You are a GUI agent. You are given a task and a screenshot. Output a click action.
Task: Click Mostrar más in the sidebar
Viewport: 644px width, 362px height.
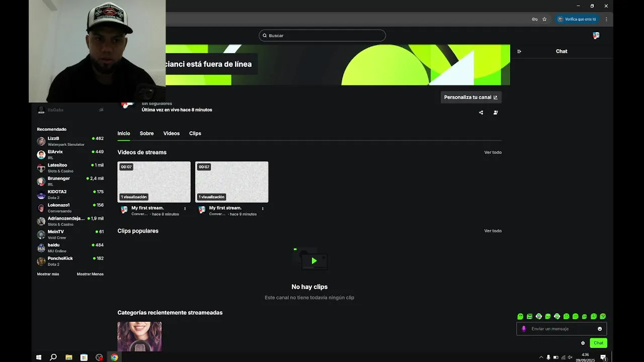tap(48, 274)
